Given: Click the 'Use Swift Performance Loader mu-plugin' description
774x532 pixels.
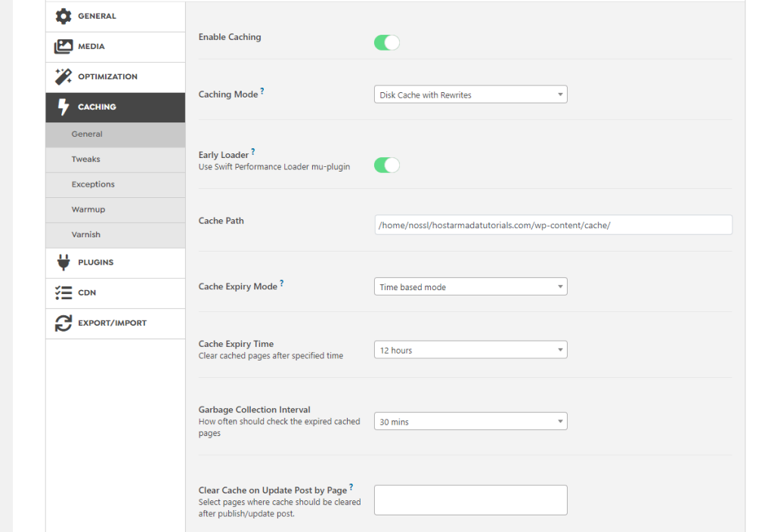Looking at the screenshot, I should 274,167.
